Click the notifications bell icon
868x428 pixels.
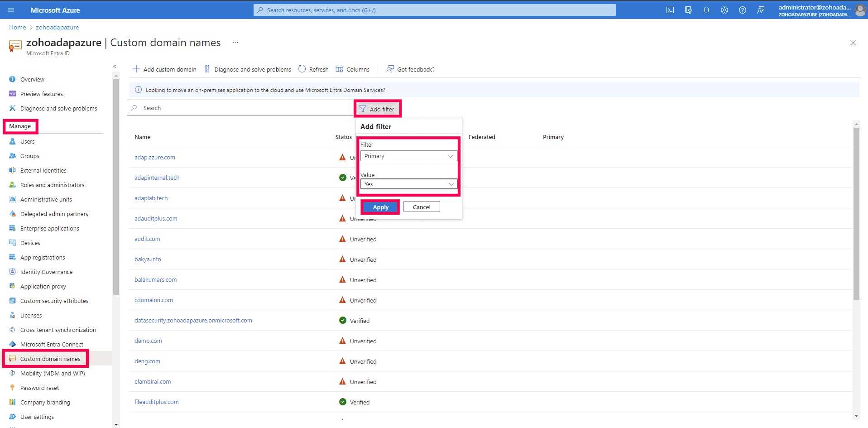tap(706, 10)
